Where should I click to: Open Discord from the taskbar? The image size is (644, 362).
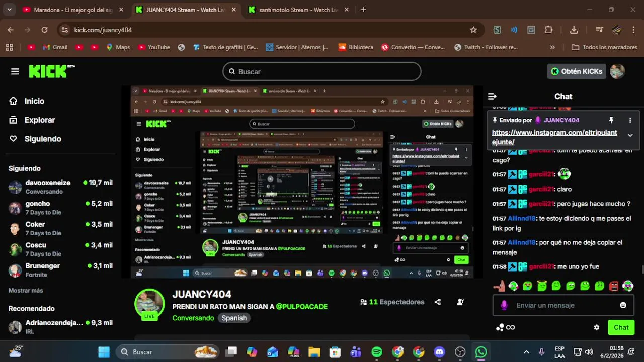coord(439,352)
